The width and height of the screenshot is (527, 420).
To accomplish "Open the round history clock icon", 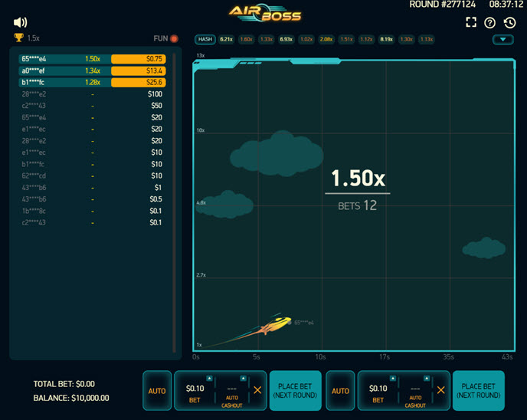I will click(509, 23).
